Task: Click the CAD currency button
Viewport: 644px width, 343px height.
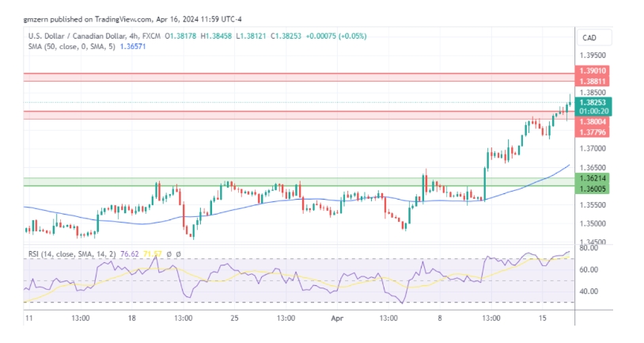Action: [594, 37]
